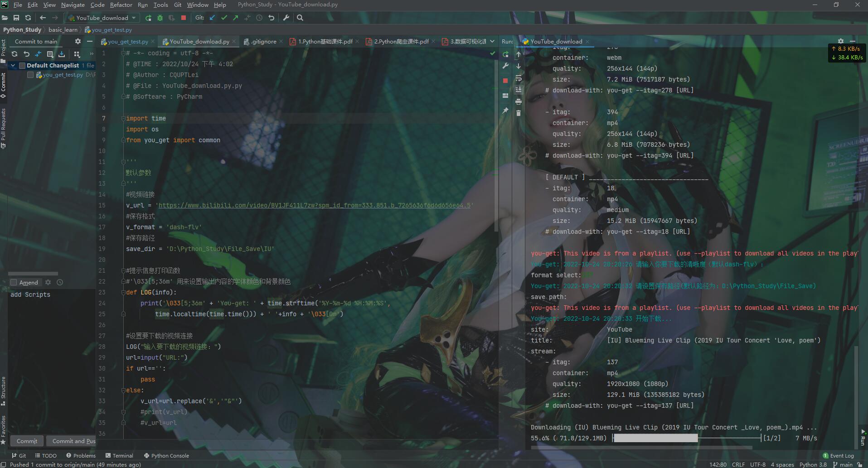
Task: Refresh changes in the Commit panel
Action: (x=15, y=54)
